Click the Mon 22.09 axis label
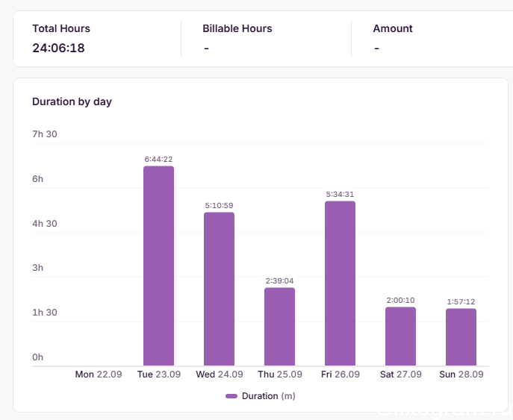The image size is (513, 420). (99, 374)
